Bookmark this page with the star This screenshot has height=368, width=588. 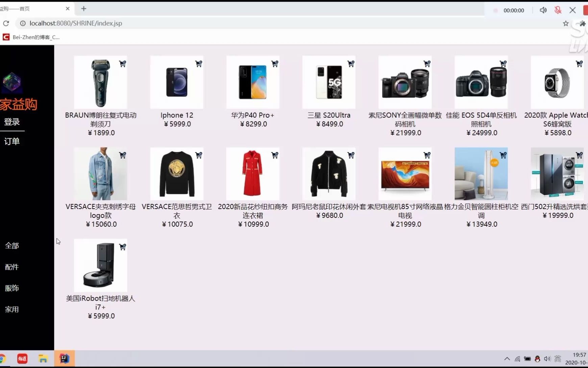click(566, 23)
